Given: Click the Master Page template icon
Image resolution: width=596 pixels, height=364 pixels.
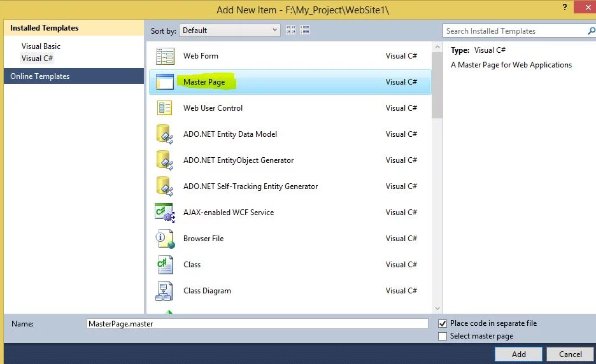Looking at the screenshot, I should pos(165,82).
